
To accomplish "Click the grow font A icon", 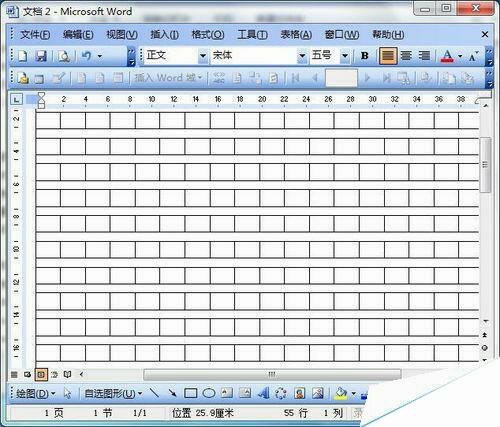I will coord(473,56).
